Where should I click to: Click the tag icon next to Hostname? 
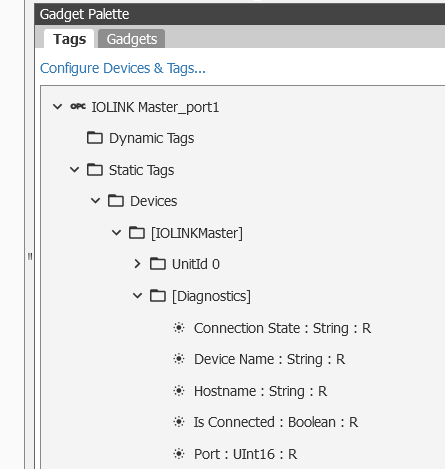click(x=179, y=391)
